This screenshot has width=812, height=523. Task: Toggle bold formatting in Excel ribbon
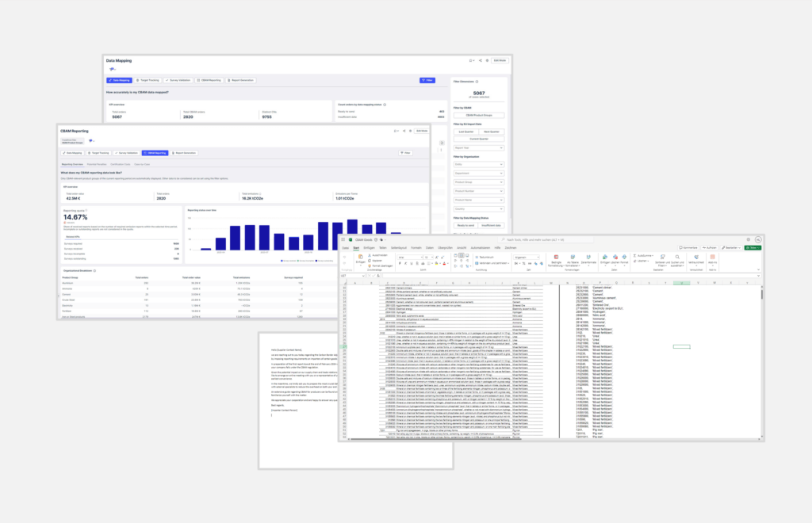point(400,263)
